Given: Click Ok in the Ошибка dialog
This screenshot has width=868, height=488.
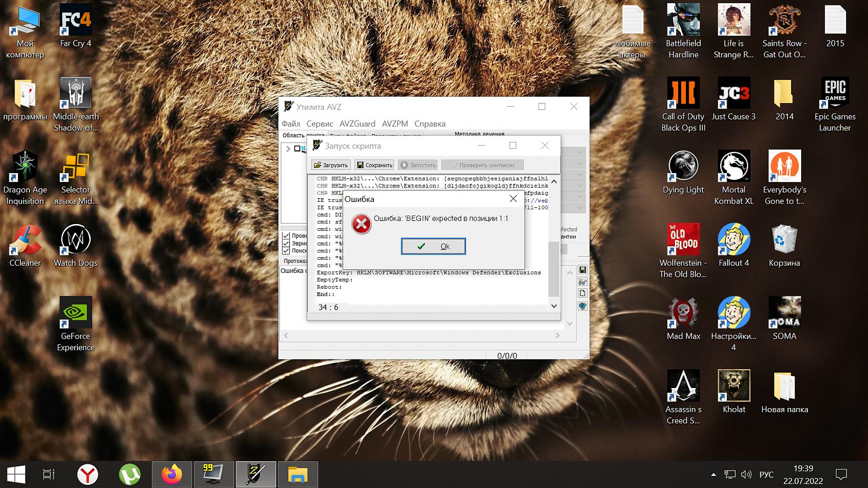Looking at the screenshot, I should click(x=433, y=246).
